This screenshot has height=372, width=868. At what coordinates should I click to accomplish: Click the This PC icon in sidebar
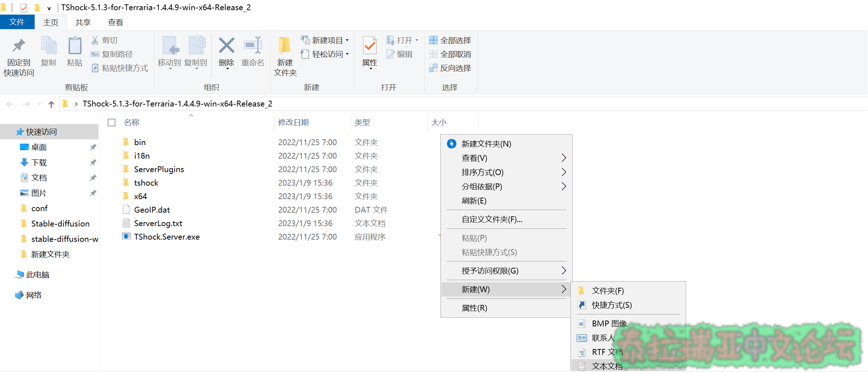tap(19, 275)
